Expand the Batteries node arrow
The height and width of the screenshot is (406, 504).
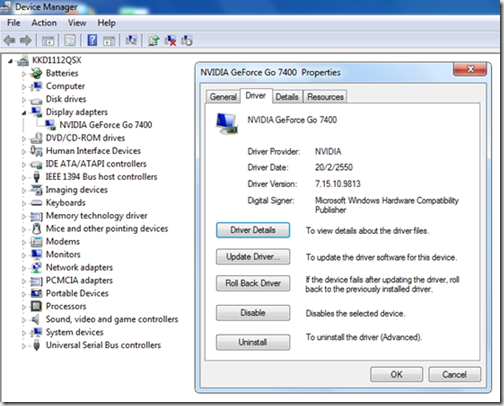pyautogui.click(x=24, y=74)
